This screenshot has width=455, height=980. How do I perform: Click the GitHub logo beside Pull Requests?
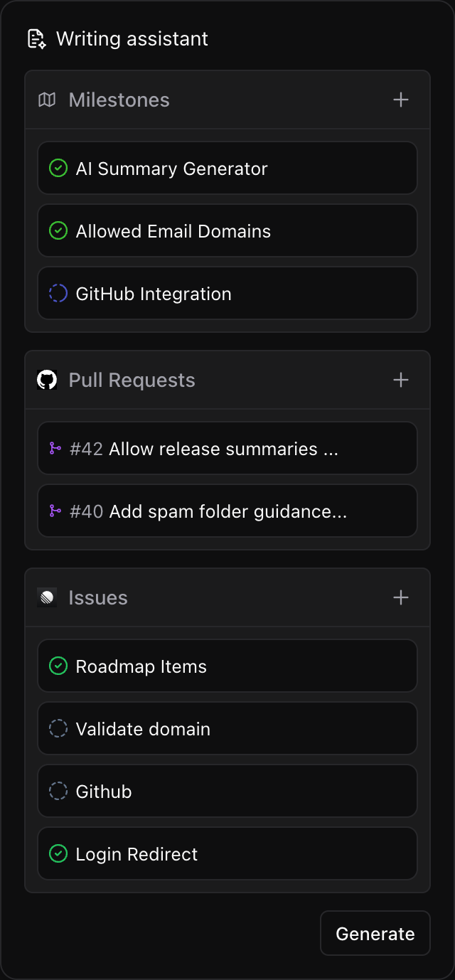(x=47, y=380)
